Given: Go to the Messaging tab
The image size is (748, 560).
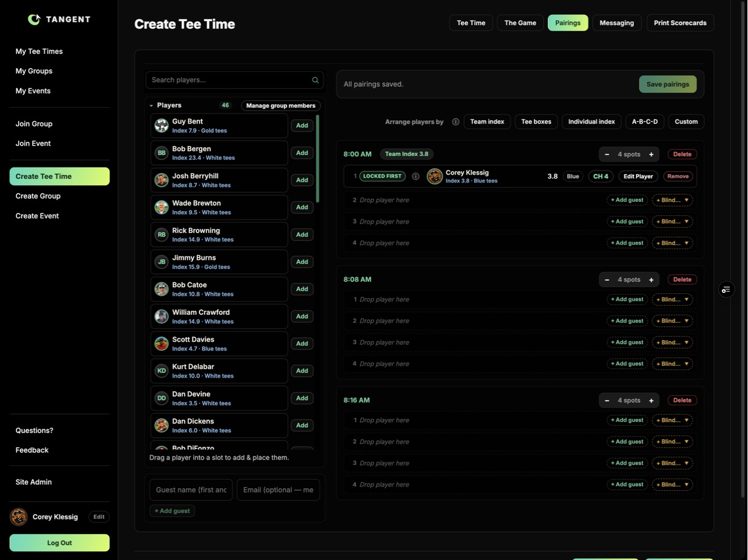Looking at the screenshot, I should [x=617, y=23].
